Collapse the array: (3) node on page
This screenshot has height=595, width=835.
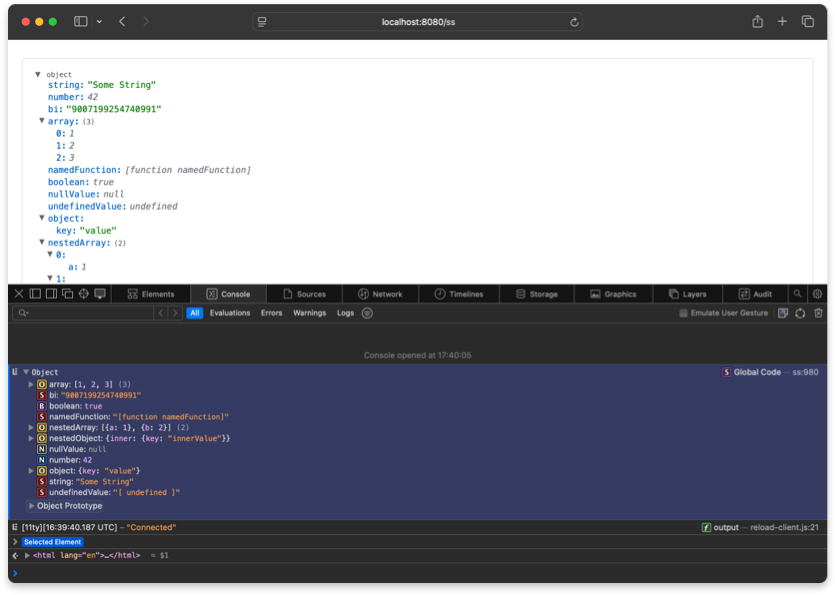pyautogui.click(x=42, y=121)
